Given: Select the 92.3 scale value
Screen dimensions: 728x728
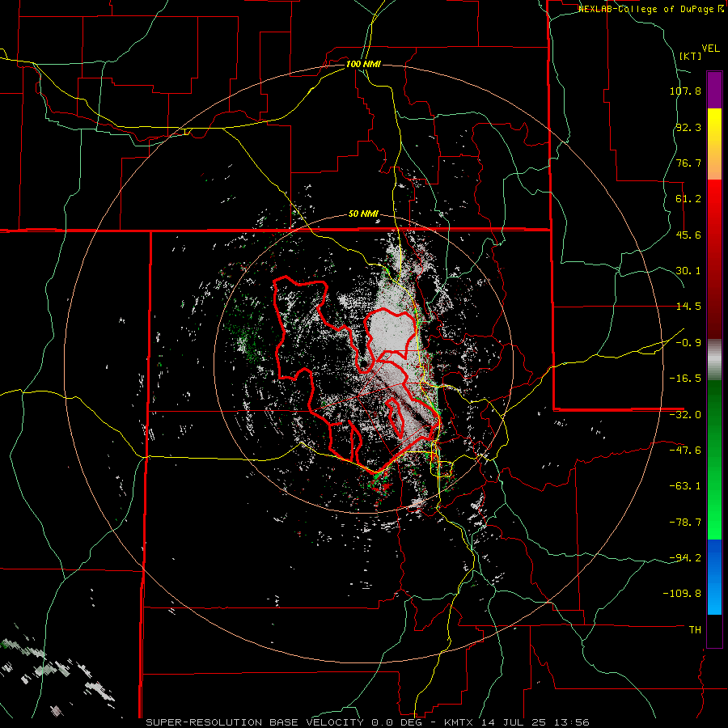Looking at the screenshot, I should 688,127.
